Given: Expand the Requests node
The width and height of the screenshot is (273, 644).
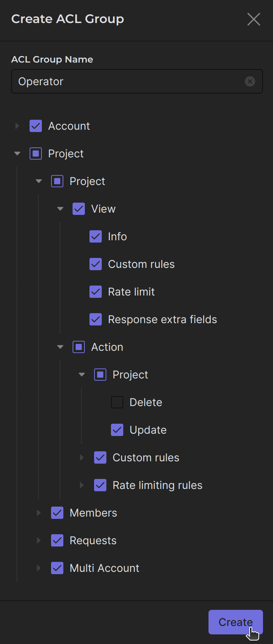Looking at the screenshot, I should pyautogui.click(x=39, y=540).
